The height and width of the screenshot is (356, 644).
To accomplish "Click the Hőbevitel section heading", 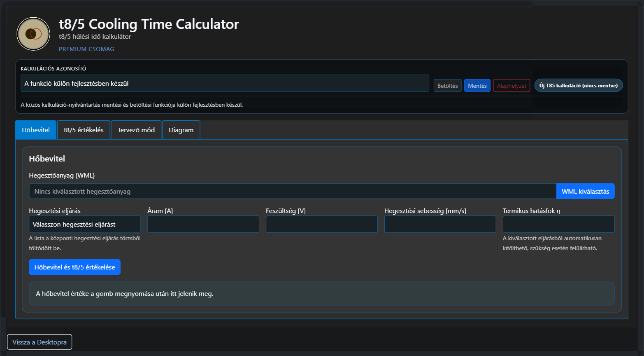I will 47,159.
